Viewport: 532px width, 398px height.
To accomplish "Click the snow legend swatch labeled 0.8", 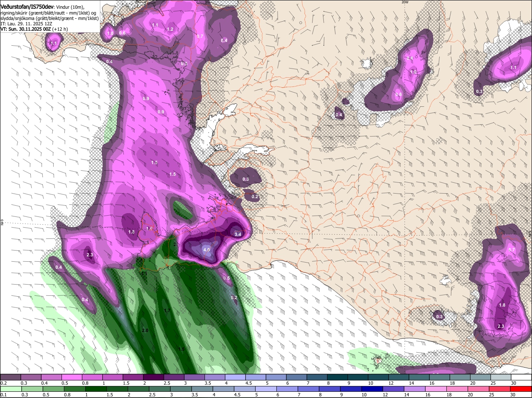I will coord(92,377).
